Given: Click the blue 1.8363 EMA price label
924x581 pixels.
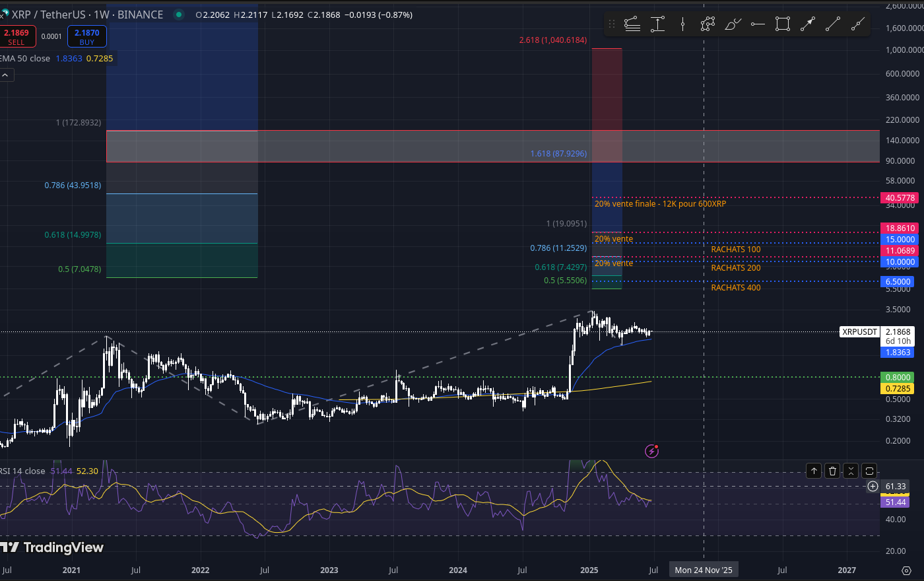Looking at the screenshot, I should [x=898, y=352].
